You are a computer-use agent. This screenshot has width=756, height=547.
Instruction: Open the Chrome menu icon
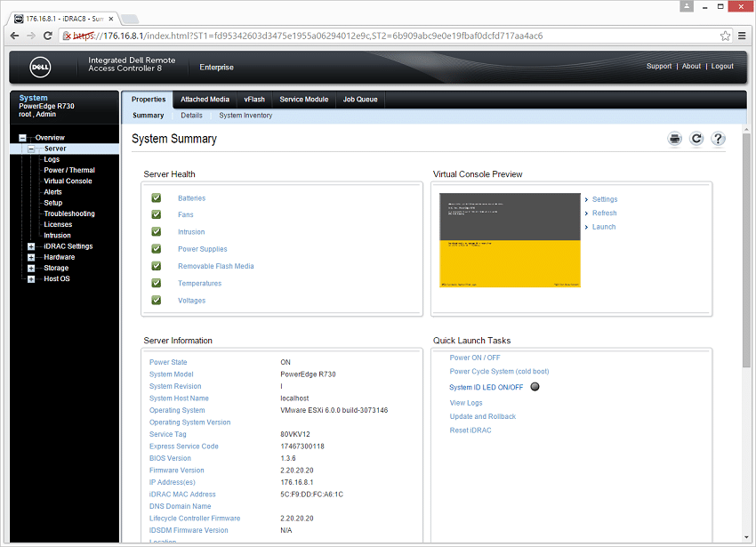[x=742, y=36]
